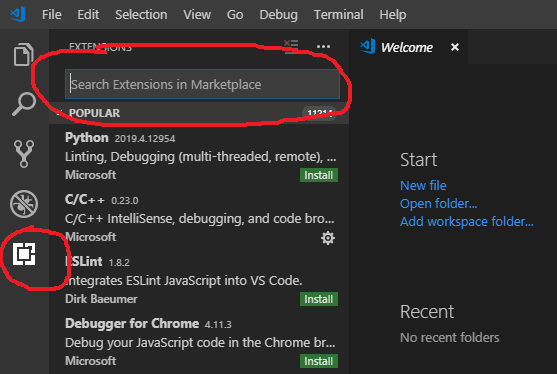This screenshot has width=557, height=374.
Task: Click the Debug your JavaScript code description
Action: [200, 343]
